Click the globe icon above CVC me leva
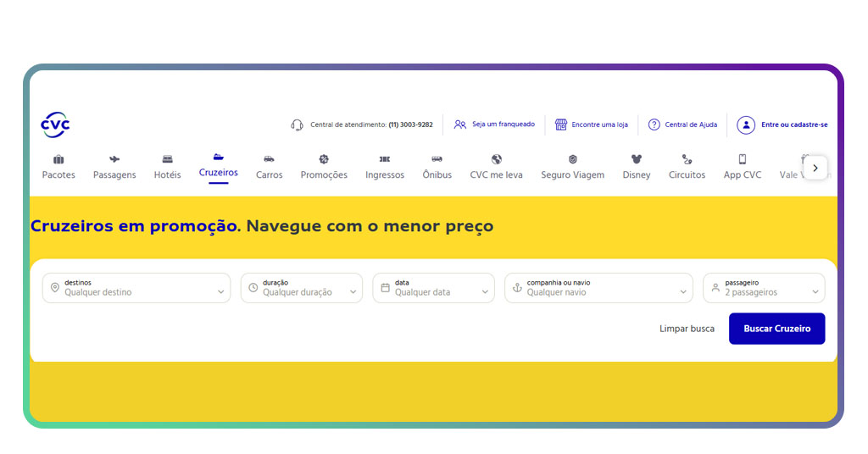Screen dimensions: 868x454 pos(497,159)
